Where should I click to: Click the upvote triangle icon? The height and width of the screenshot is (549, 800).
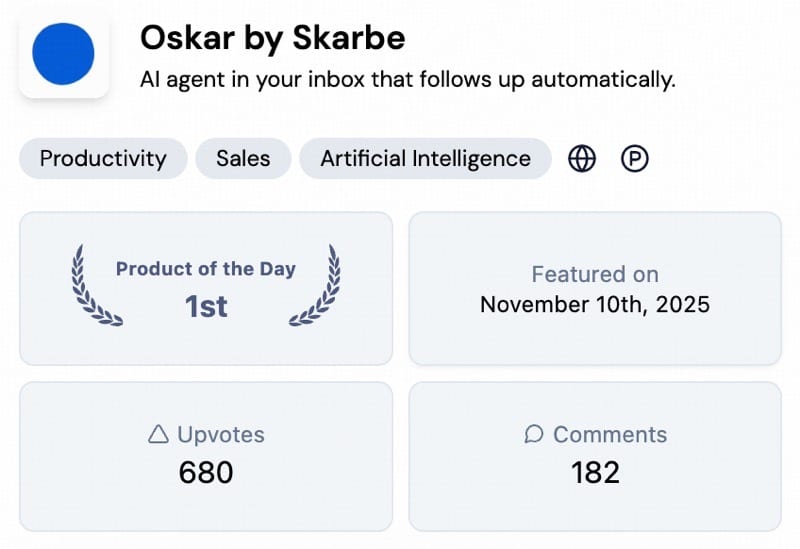coord(158,435)
